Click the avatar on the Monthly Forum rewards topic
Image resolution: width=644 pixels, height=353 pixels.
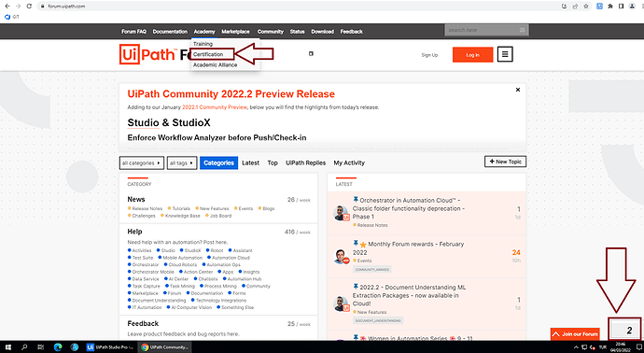[x=341, y=257]
